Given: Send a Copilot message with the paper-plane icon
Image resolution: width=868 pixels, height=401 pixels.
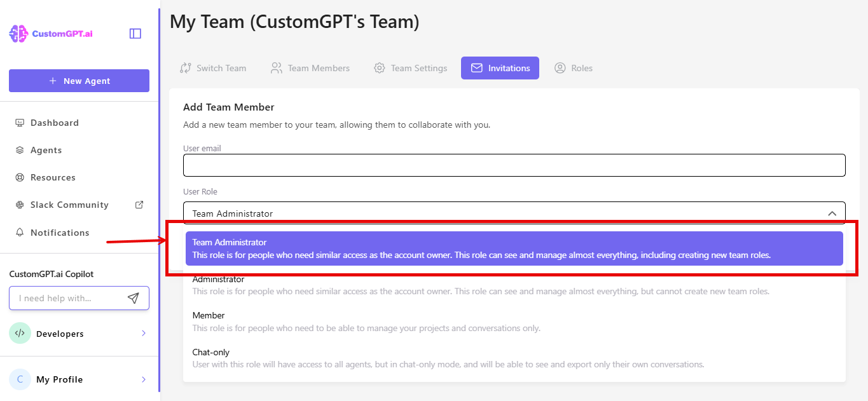Looking at the screenshot, I should (x=133, y=297).
